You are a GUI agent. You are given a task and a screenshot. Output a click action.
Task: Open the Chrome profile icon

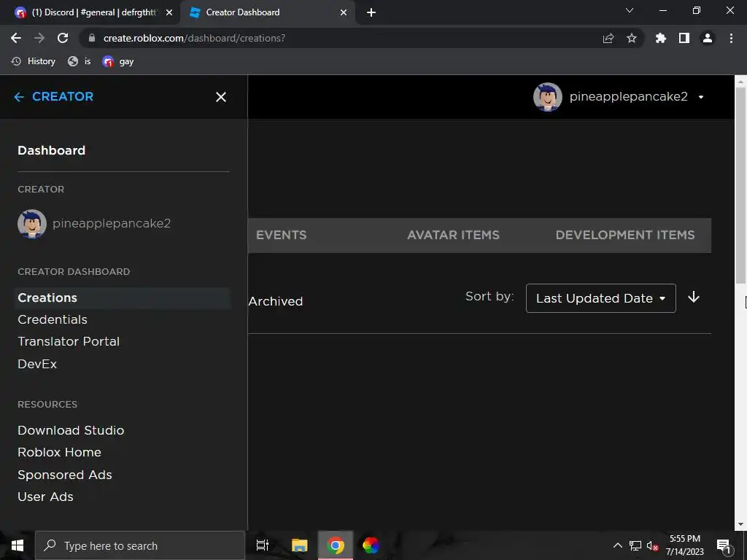click(x=708, y=38)
